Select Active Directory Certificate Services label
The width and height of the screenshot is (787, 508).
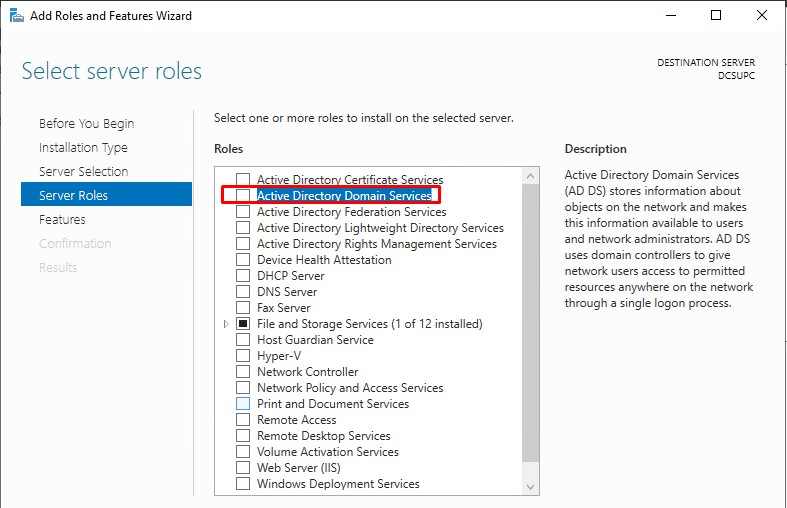(x=350, y=180)
